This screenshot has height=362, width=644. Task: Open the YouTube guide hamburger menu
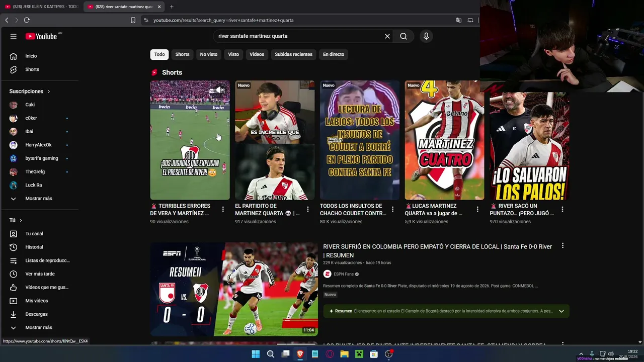(14, 36)
